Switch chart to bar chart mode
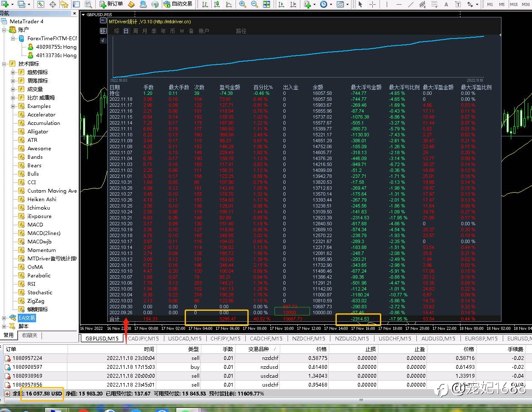Image resolution: width=532 pixels, height=412 pixels. pos(205,4)
